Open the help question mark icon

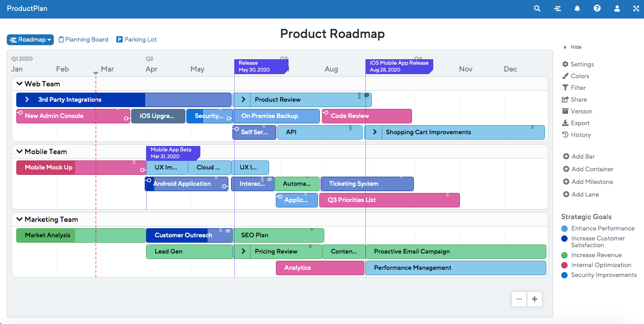(597, 9)
